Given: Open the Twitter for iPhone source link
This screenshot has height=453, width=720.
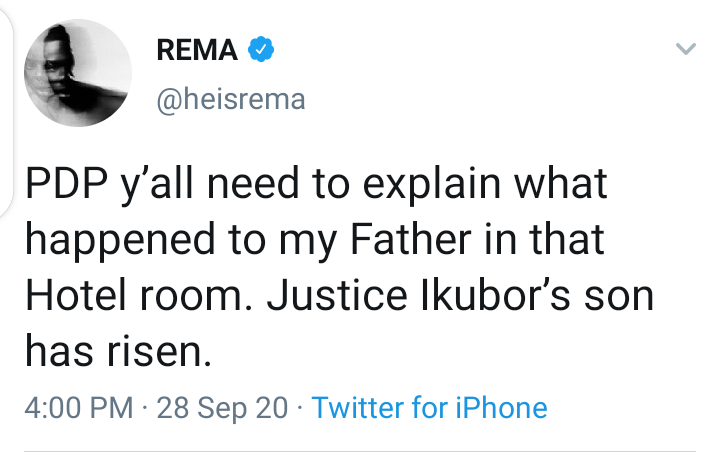Looking at the screenshot, I should (429, 408).
